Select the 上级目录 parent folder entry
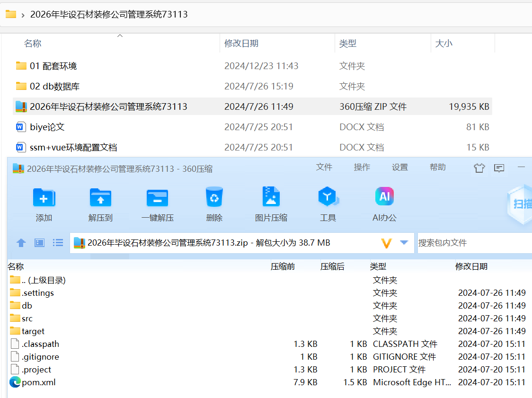 point(38,280)
